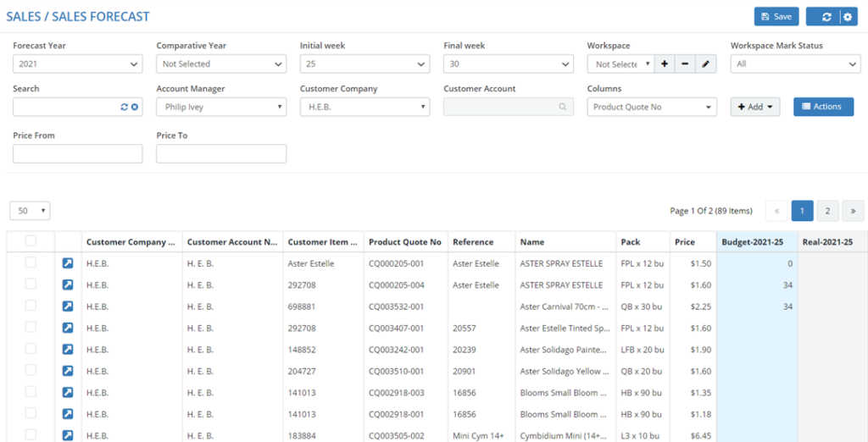Check the row checkbox for CQ002918-003
The height and width of the screenshot is (442, 868).
point(31,392)
